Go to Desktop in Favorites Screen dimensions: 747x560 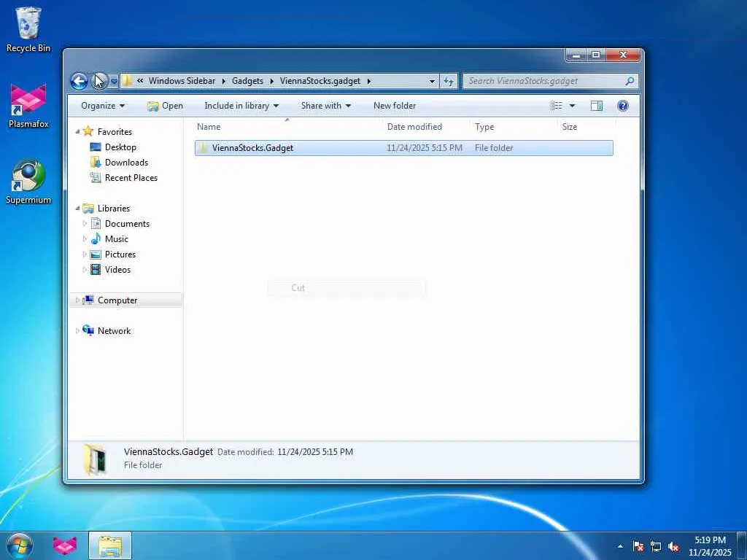[120, 147]
